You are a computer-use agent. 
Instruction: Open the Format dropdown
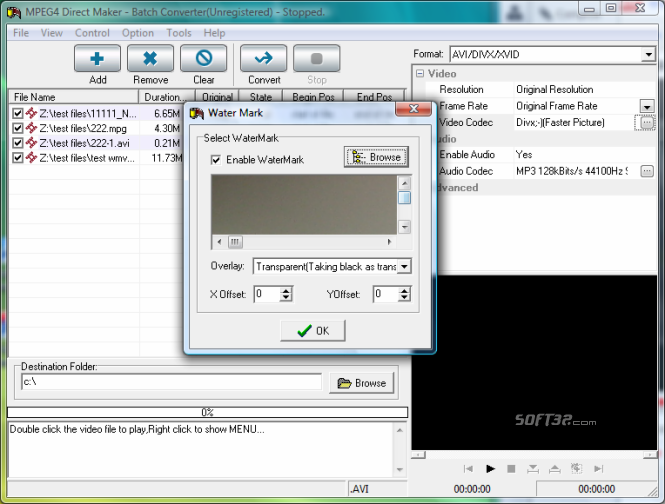click(648, 55)
